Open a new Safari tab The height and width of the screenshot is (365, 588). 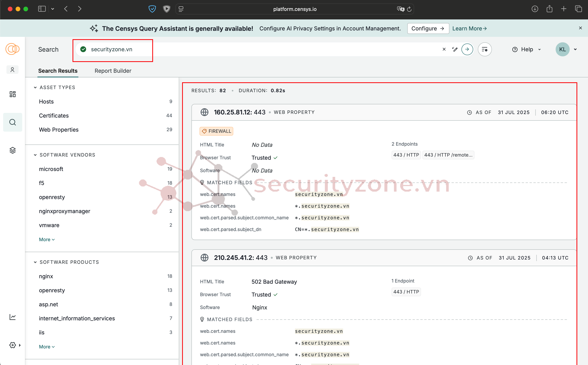[564, 9]
